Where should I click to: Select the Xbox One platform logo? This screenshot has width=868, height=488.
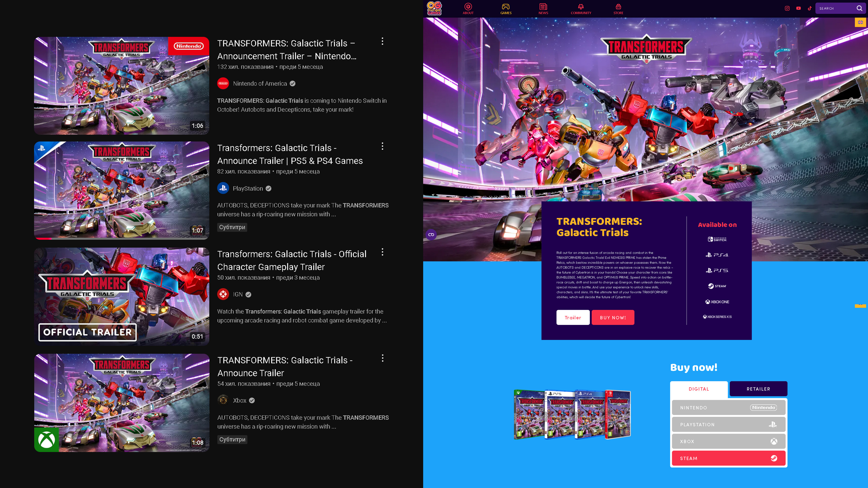717,302
